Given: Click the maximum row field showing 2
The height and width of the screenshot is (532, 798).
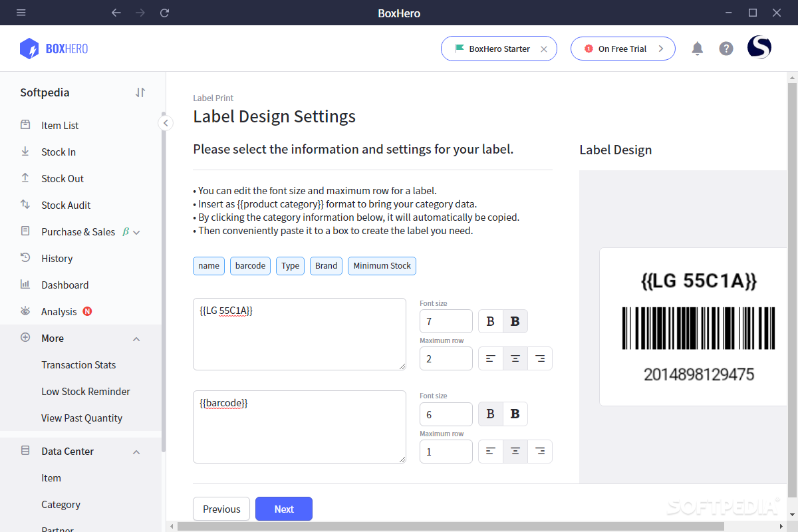Looking at the screenshot, I should pos(446,358).
